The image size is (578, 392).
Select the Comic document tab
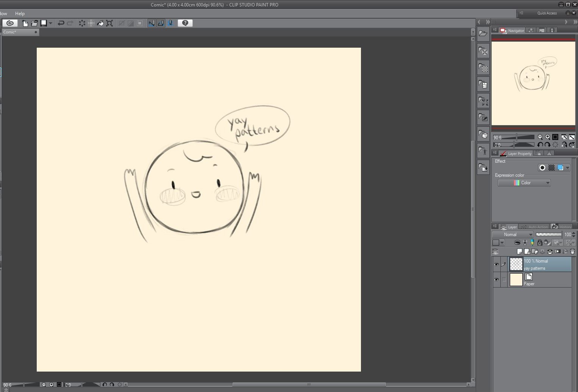tap(10, 32)
